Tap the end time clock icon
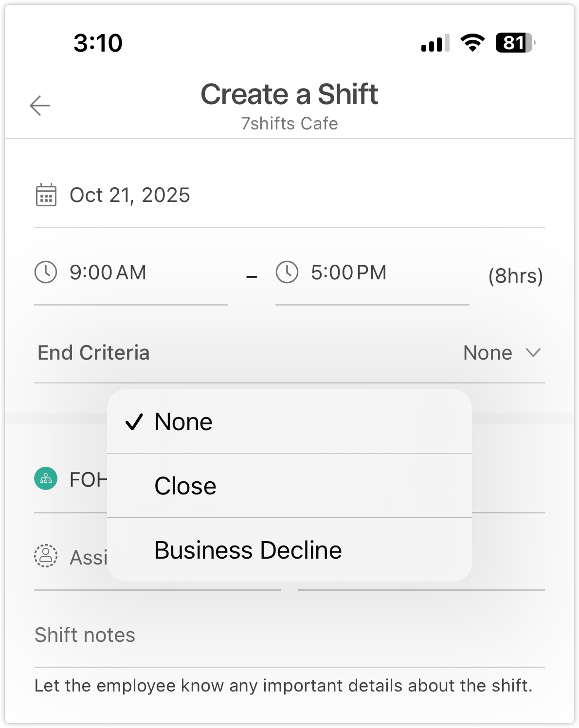The image size is (579, 728). (x=287, y=272)
